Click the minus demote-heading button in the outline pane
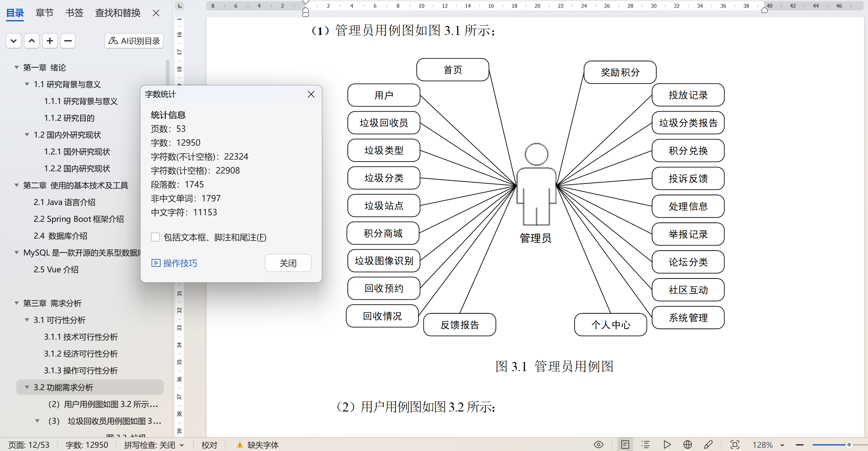The width and height of the screenshot is (868, 451). (x=68, y=41)
